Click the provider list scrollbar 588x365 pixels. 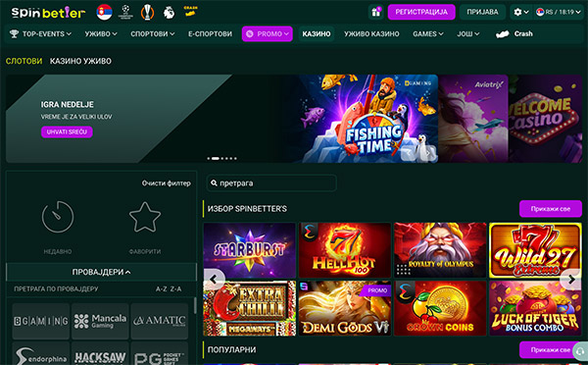(x=195, y=306)
